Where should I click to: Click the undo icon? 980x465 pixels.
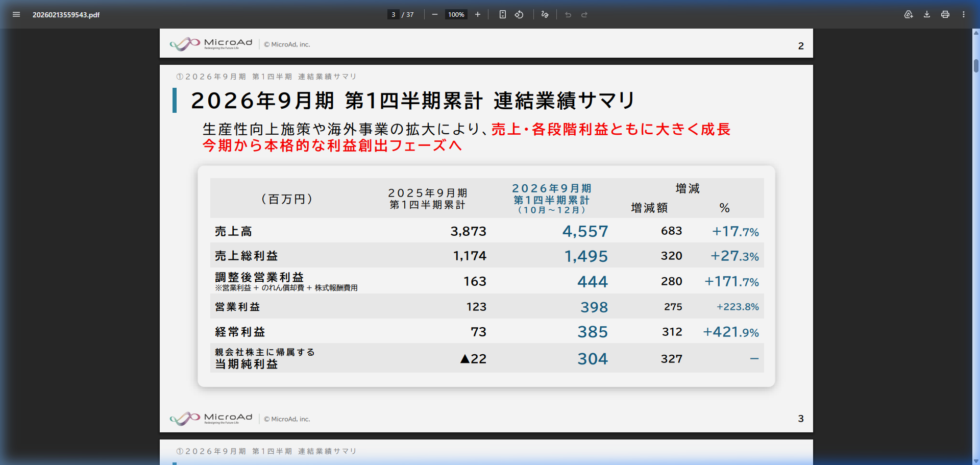(568, 14)
